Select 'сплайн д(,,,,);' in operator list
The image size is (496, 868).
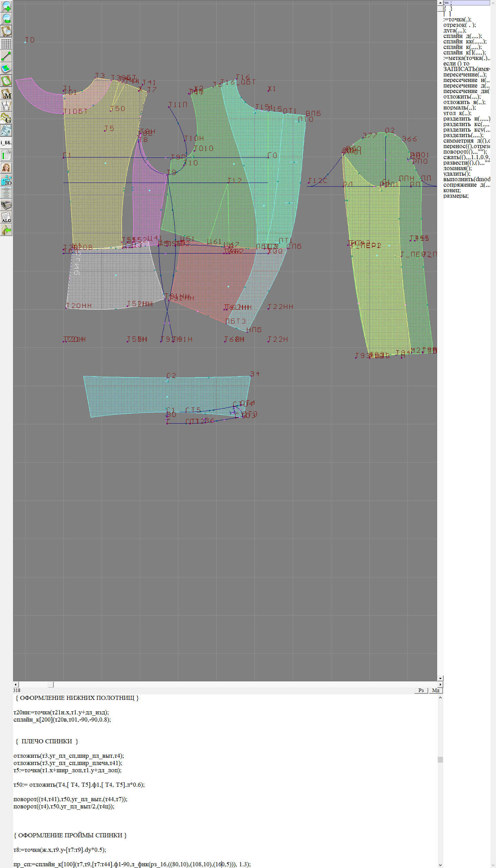(x=462, y=36)
